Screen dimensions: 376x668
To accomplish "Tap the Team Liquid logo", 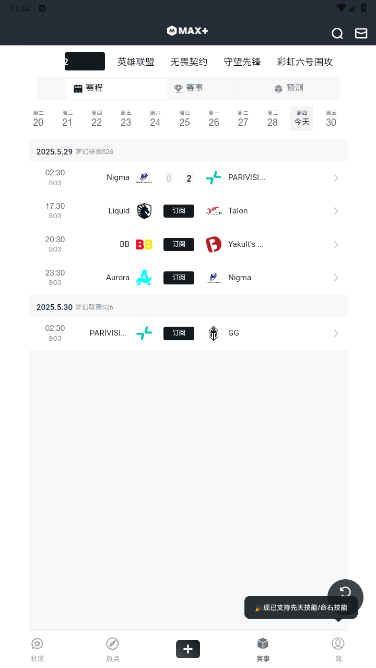I will tap(144, 211).
